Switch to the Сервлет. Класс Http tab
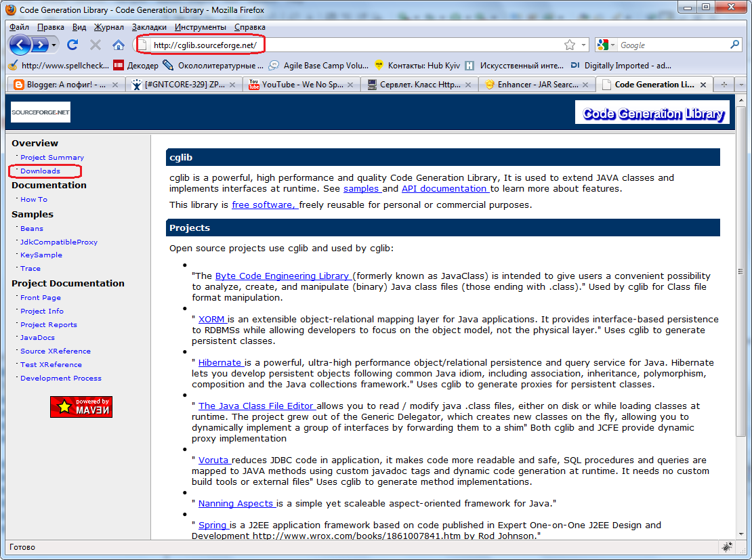 pos(419,85)
